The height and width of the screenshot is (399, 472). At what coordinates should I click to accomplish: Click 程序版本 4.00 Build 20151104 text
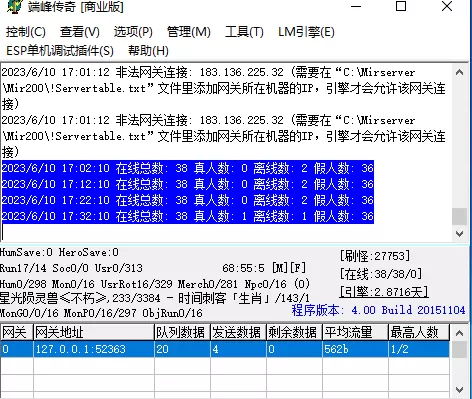click(x=378, y=310)
